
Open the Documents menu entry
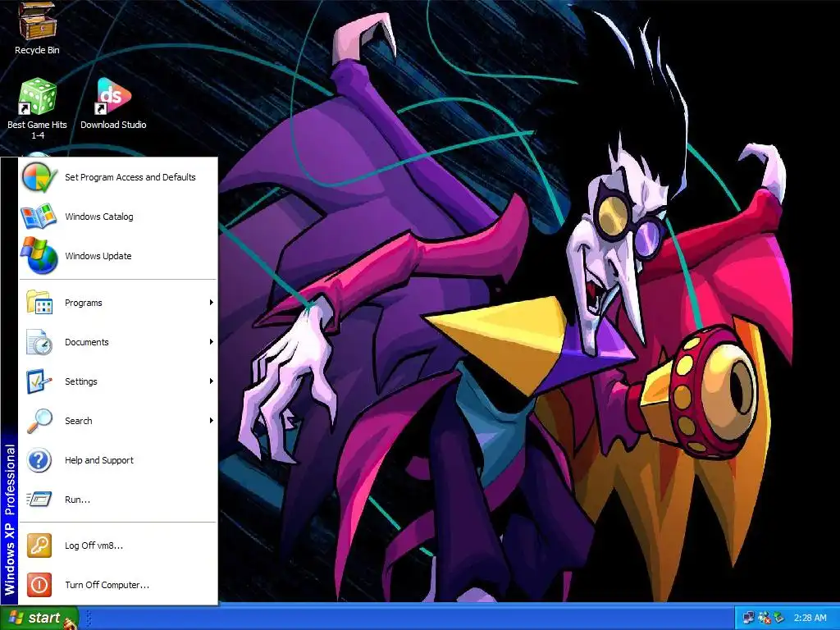[118, 342]
